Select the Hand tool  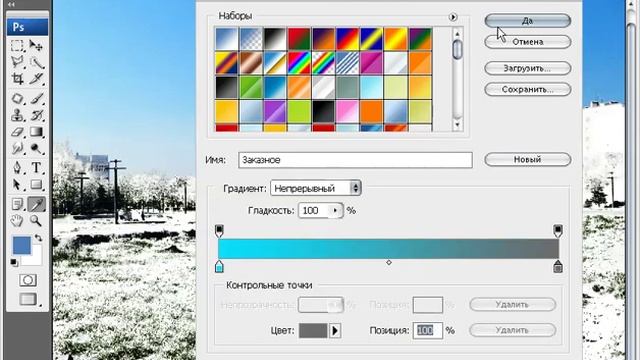(x=17, y=221)
